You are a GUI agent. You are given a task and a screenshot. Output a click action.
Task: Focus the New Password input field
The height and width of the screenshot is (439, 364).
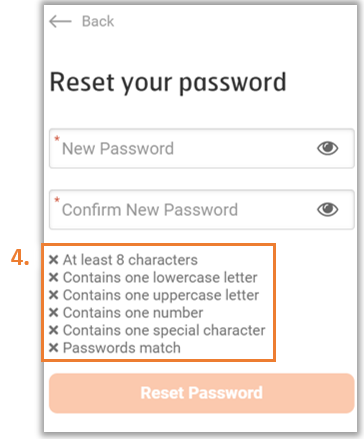pyautogui.click(x=202, y=148)
